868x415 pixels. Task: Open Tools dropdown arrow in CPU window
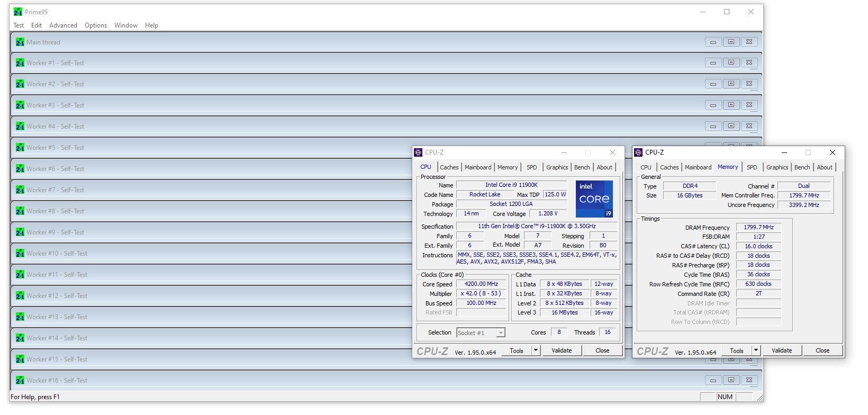point(536,350)
